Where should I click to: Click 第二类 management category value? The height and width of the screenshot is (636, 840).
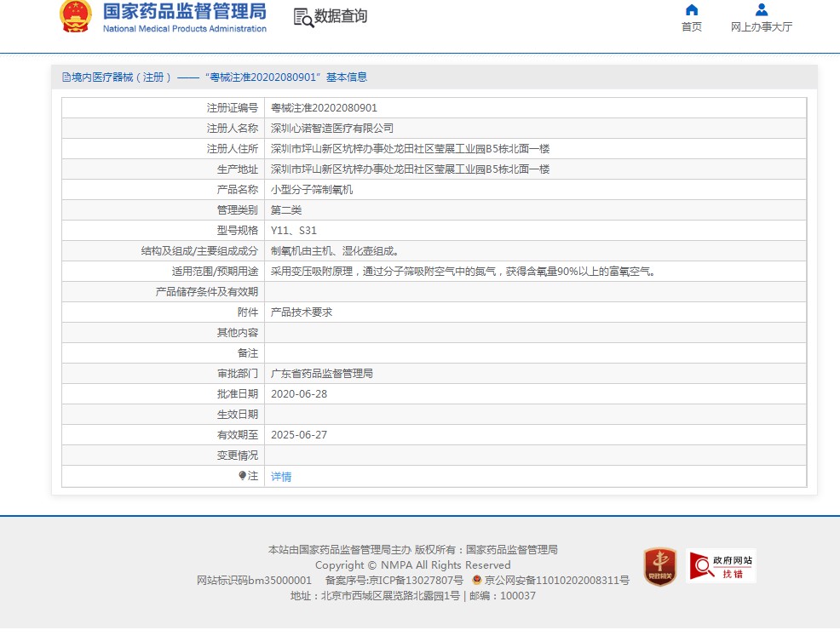click(286, 209)
